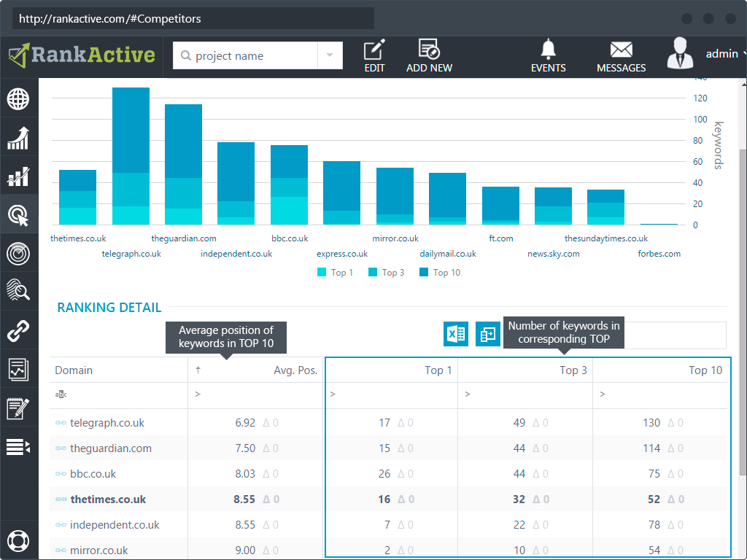Click the 130 Top 10 value for telegraph.co.uk

click(x=651, y=423)
